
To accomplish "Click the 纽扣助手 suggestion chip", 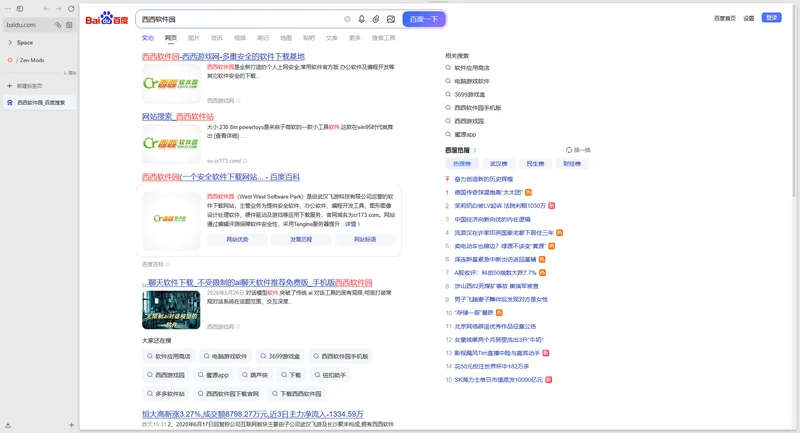I will pos(330,375).
